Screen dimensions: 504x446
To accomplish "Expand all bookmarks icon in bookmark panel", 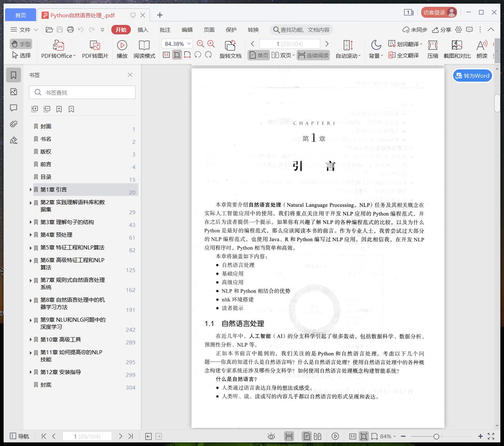I will pyautogui.click(x=35, y=109).
